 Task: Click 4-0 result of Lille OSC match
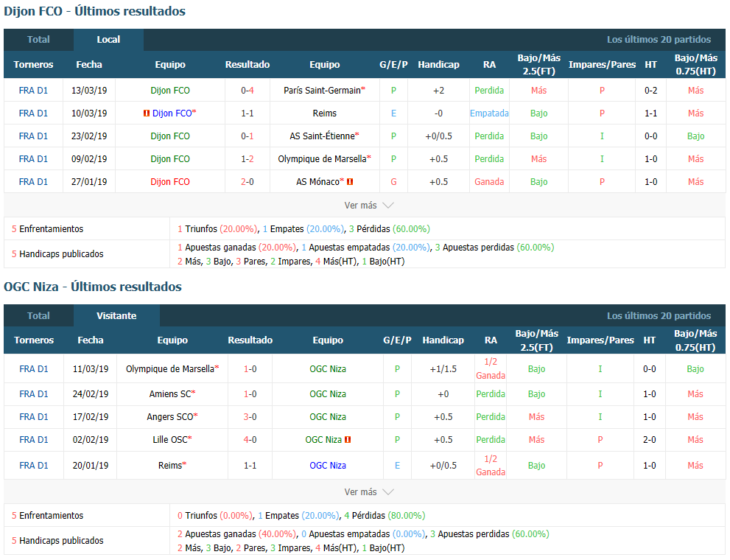pyautogui.click(x=250, y=439)
